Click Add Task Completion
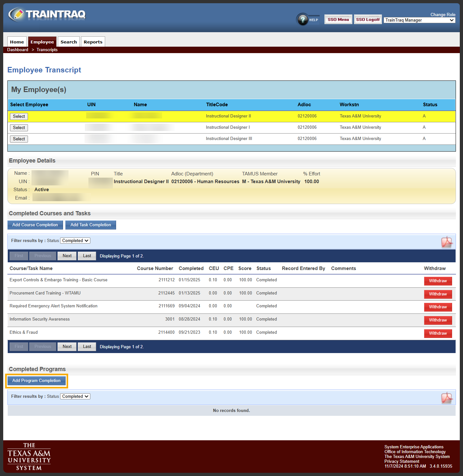 [90, 225]
